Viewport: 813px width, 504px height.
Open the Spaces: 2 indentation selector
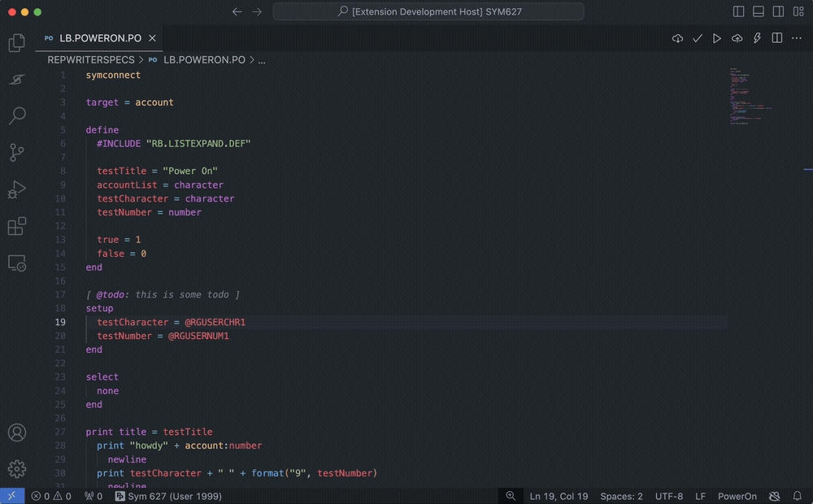click(x=621, y=496)
